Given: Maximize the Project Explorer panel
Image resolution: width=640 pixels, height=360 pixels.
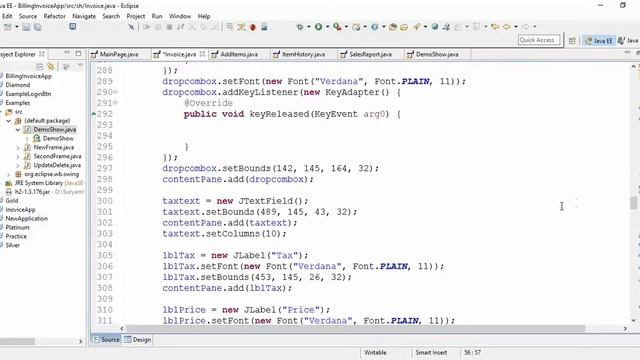Looking at the screenshot, I should (x=78, y=53).
